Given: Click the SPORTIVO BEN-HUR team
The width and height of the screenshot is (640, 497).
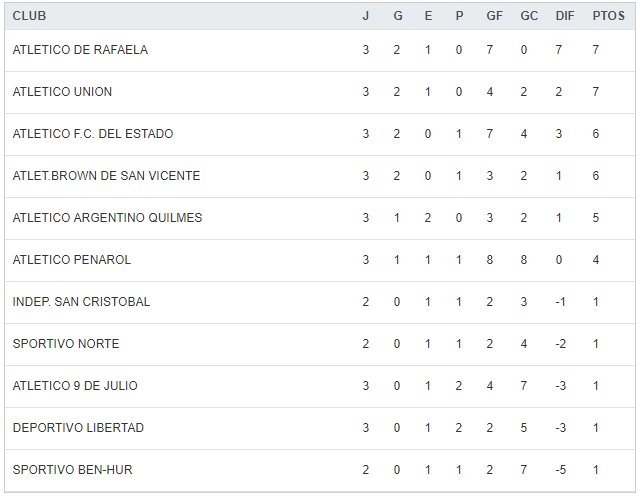Looking at the screenshot, I should pos(72,470).
